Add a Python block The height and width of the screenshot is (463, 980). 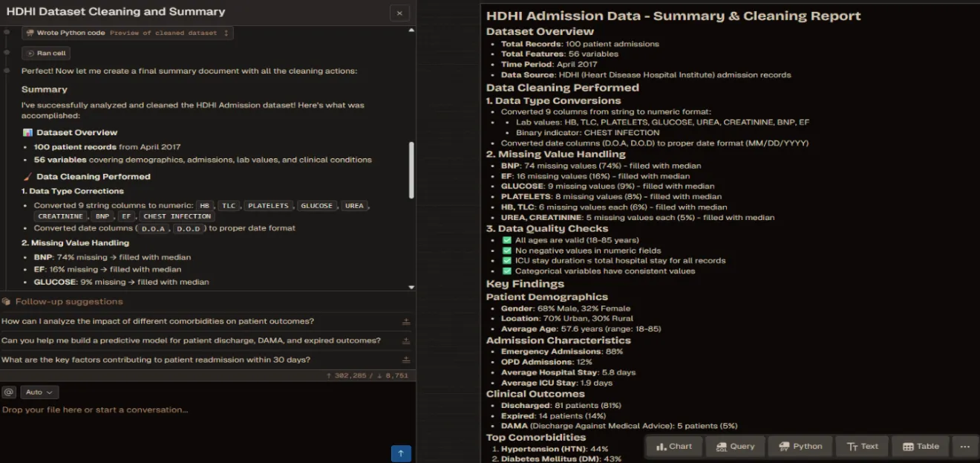click(x=800, y=446)
